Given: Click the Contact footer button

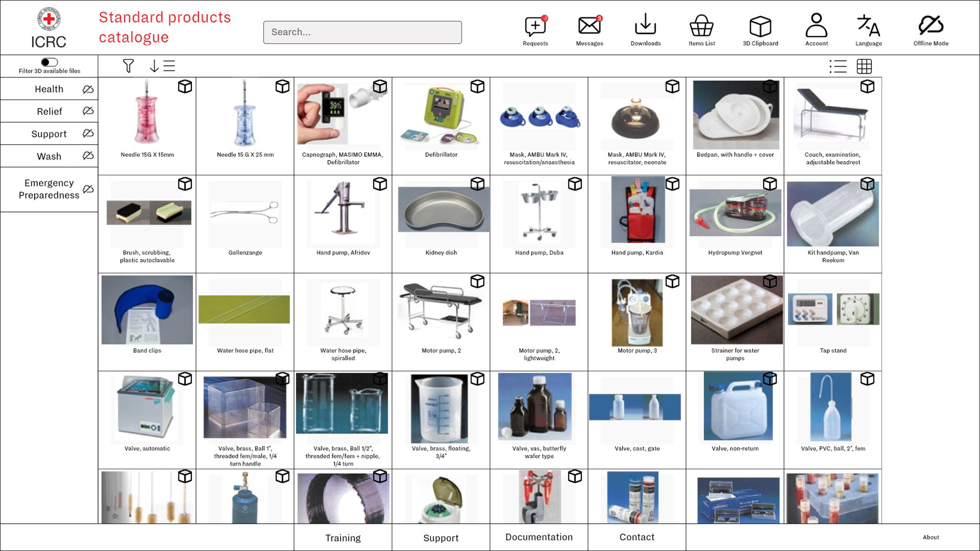Looking at the screenshot, I should 636,537.
